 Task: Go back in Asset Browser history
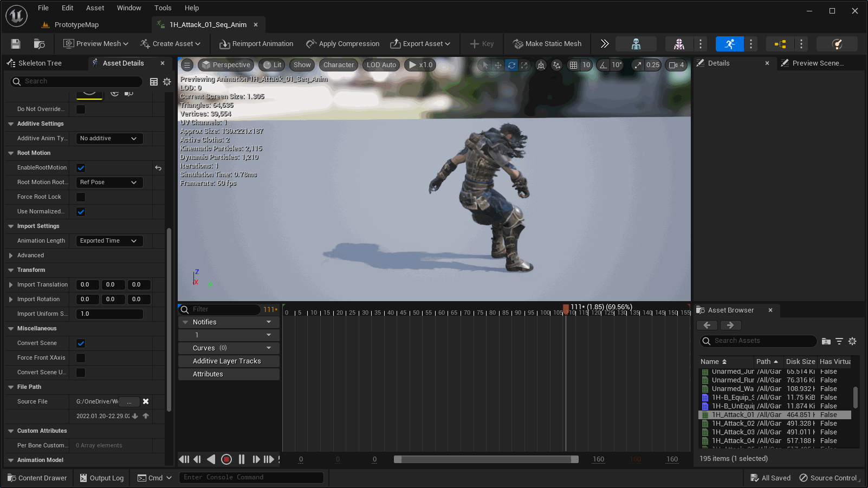coord(707,325)
